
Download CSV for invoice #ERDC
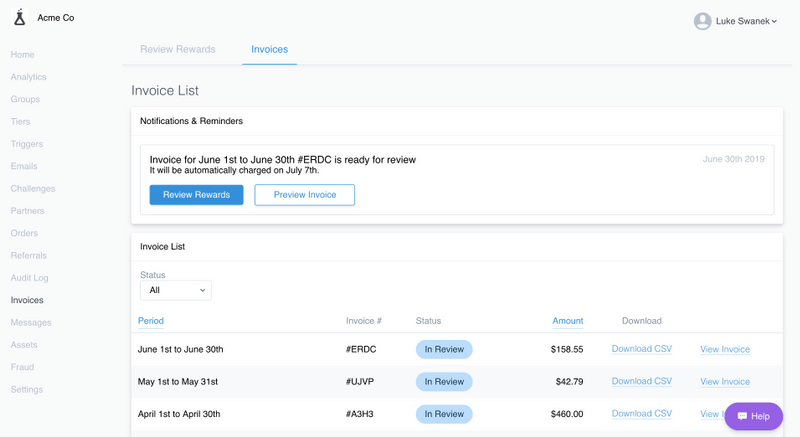(641, 349)
